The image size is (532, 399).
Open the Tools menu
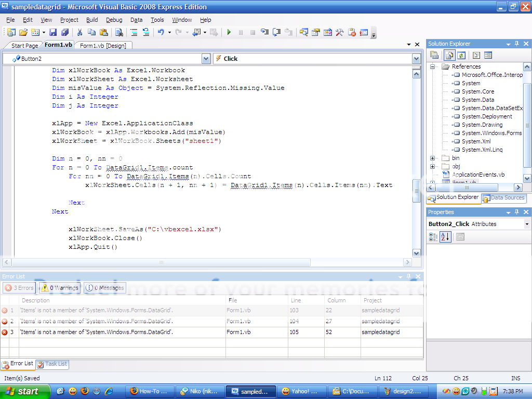click(x=157, y=20)
